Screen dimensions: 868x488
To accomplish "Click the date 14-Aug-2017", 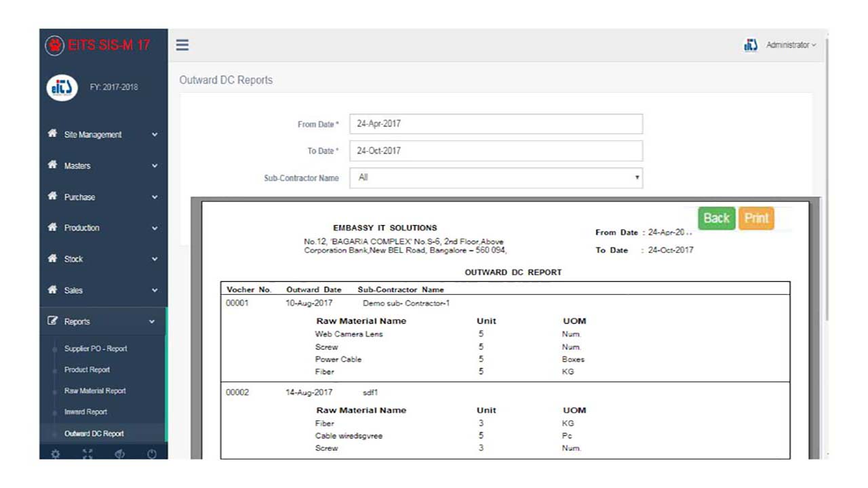I will click(309, 392).
